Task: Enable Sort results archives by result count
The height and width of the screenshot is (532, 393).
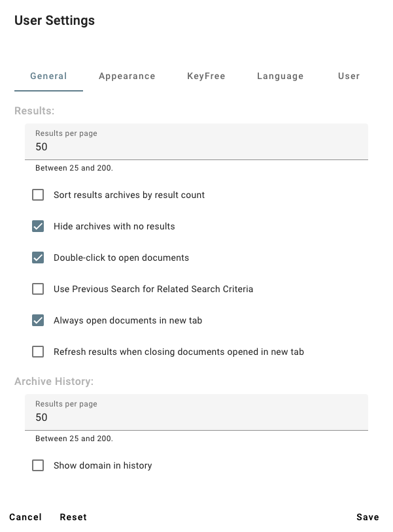Action: click(39, 195)
